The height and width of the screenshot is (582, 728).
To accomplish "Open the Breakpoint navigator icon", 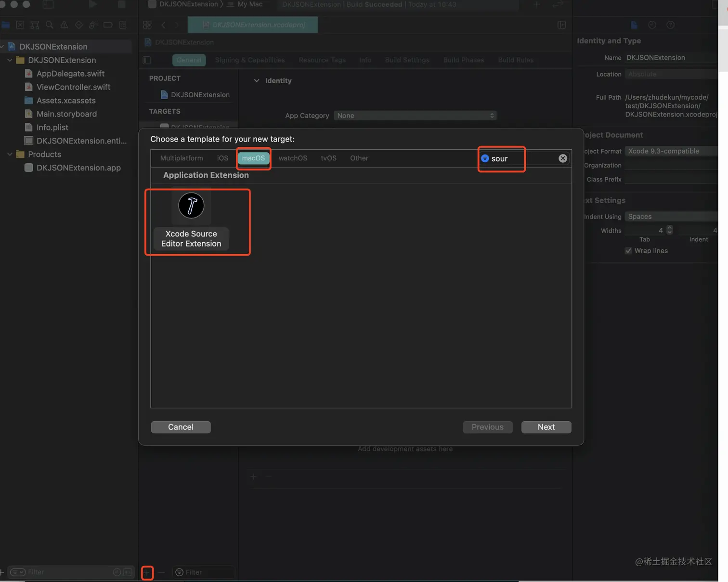I will tap(108, 25).
